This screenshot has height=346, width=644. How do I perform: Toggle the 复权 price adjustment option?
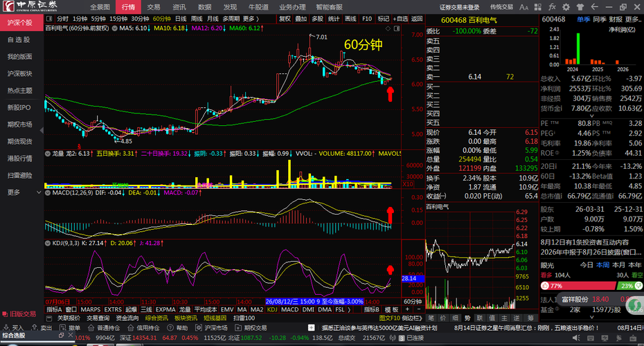(x=285, y=19)
